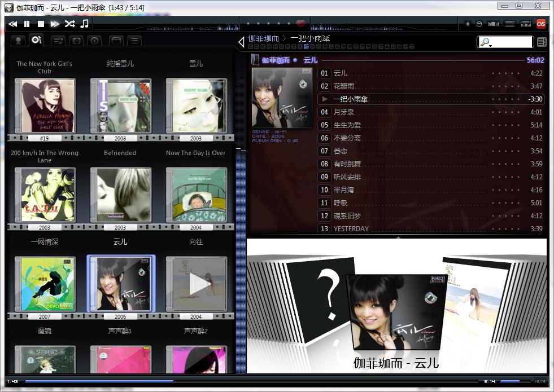Select track 01 云儿

point(430,73)
